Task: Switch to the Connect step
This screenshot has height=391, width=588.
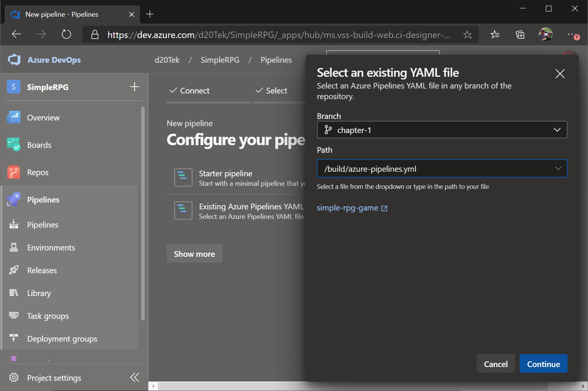Action: pyautogui.click(x=195, y=90)
